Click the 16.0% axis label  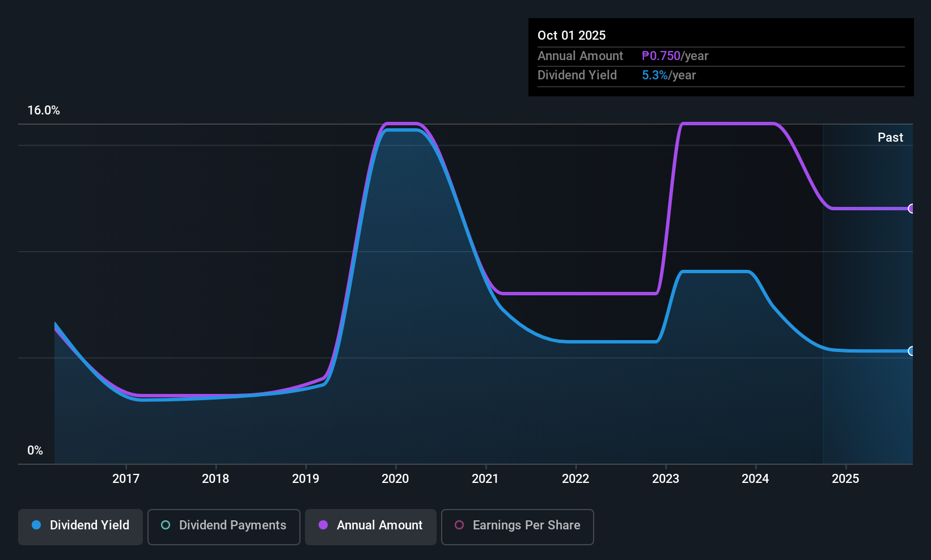tap(44, 111)
